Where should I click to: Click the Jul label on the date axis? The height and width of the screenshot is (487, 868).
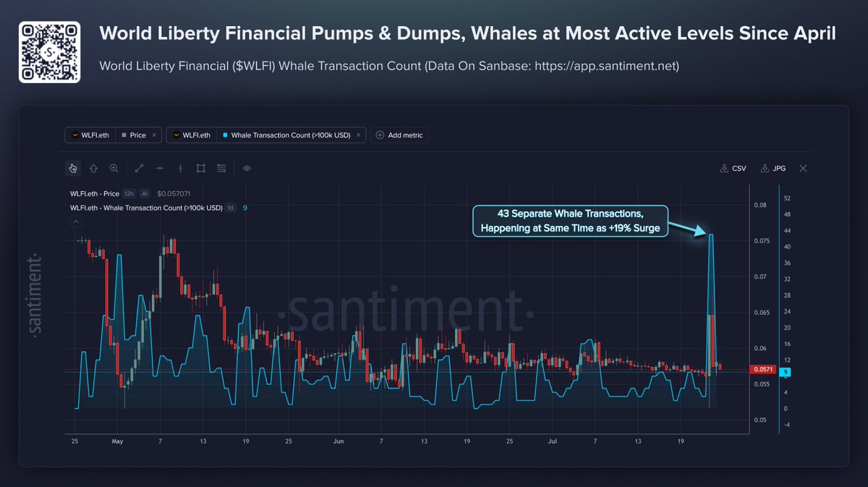point(553,441)
